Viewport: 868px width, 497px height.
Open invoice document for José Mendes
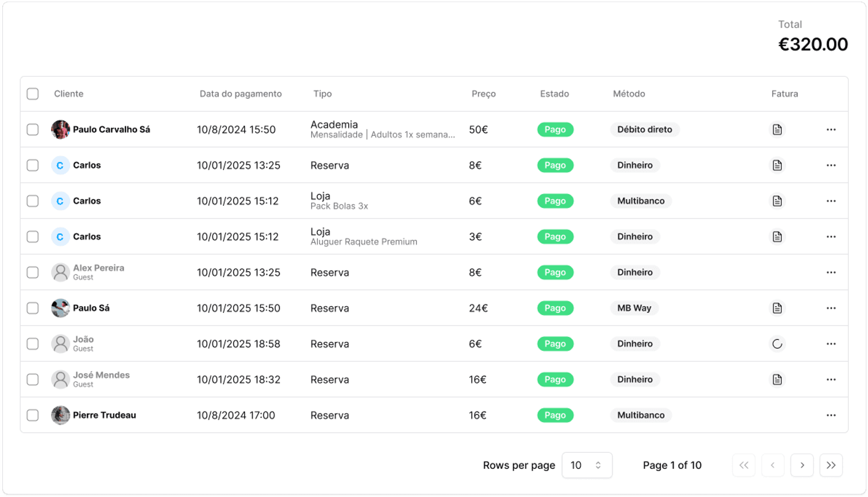click(x=777, y=379)
